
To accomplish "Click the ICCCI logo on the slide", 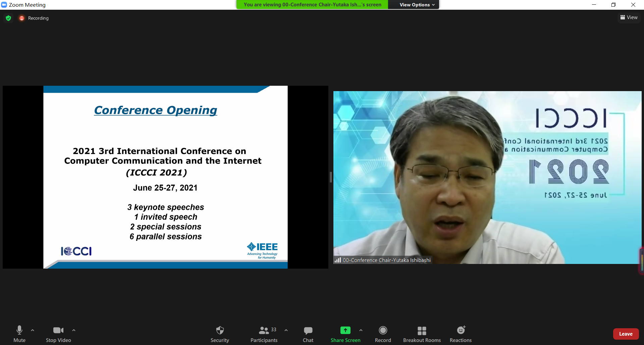I will 76,251.
